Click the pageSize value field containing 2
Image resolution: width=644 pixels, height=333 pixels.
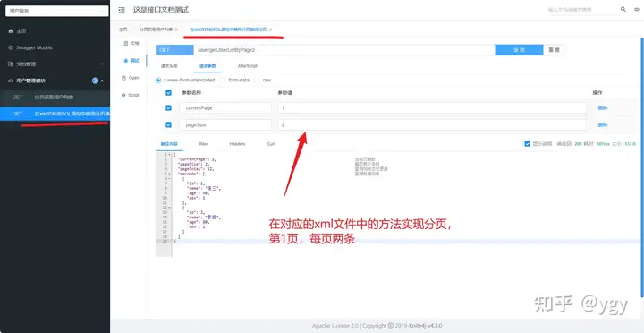tap(432, 124)
